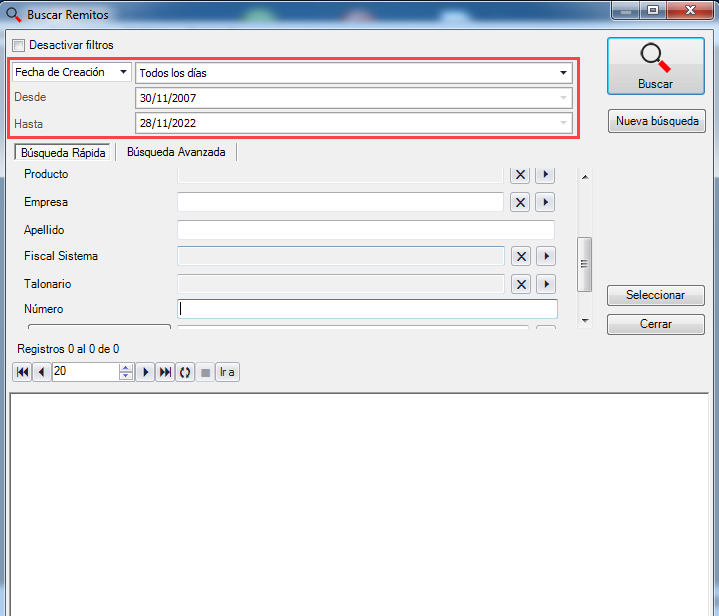719x616 pixels.
Task: Go to first page of records
Action: tap(22, 372)
